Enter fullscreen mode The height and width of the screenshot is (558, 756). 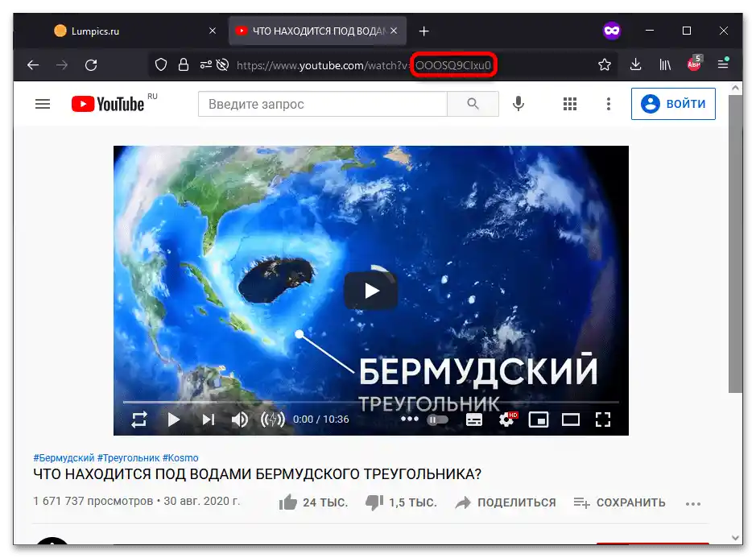[x=603, y=420]
